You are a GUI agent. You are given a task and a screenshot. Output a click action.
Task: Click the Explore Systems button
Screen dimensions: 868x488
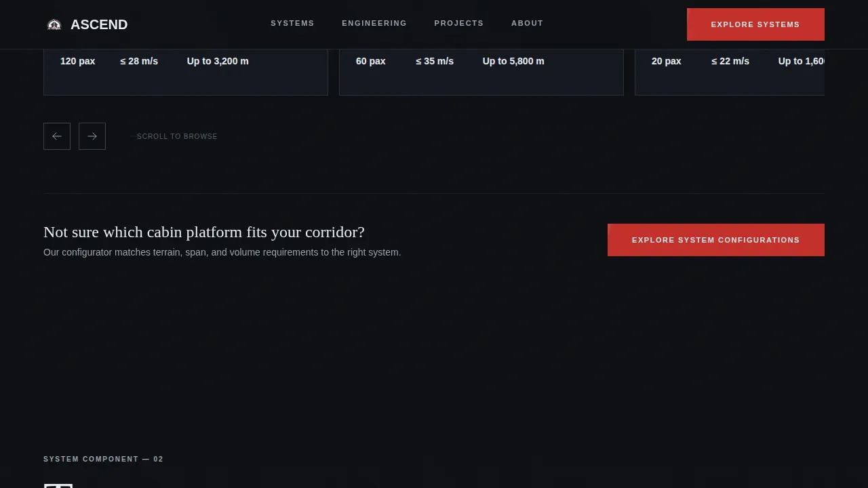(x=755, y=24)
